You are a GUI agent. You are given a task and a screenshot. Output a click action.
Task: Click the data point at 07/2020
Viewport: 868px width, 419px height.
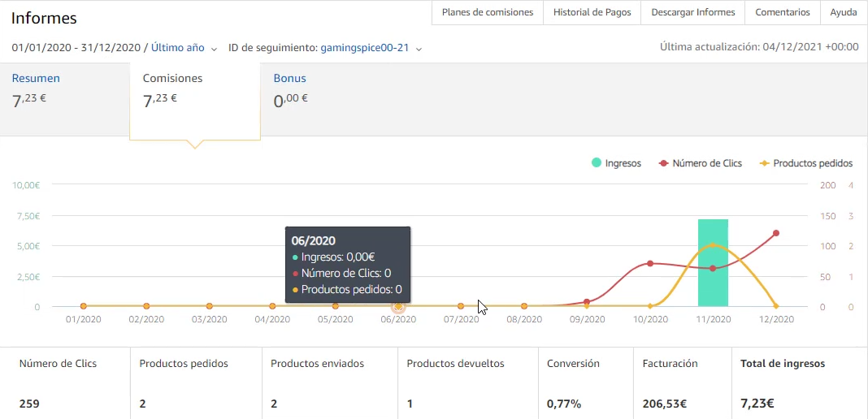pos(461,306)
